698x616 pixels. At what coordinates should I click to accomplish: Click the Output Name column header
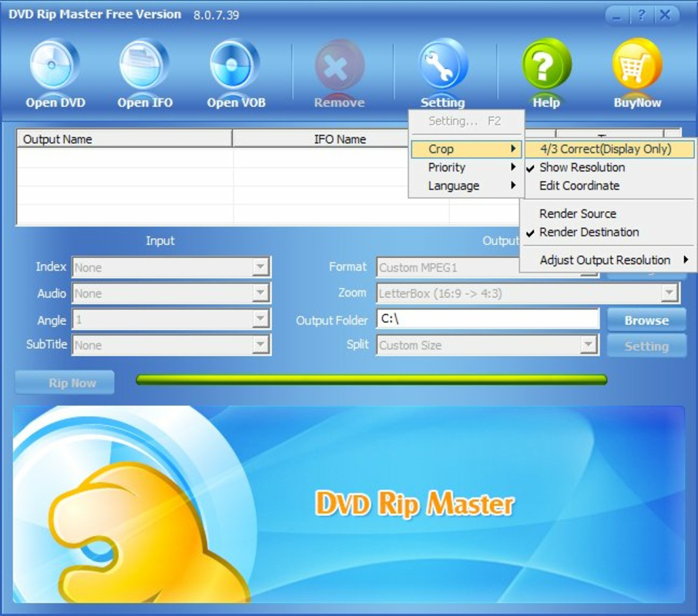(124, 139)
